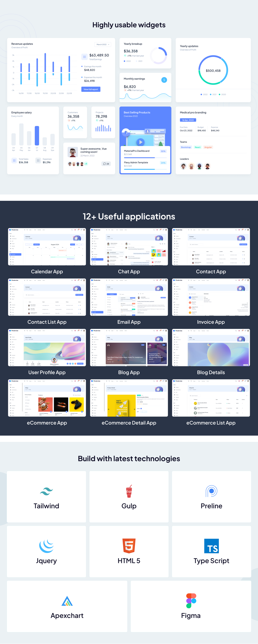Select the React tag in Medical pro branding
Image resolution: width=258 pixels, height=644 pixels.
pyautogui.click(x=198, y=147)
